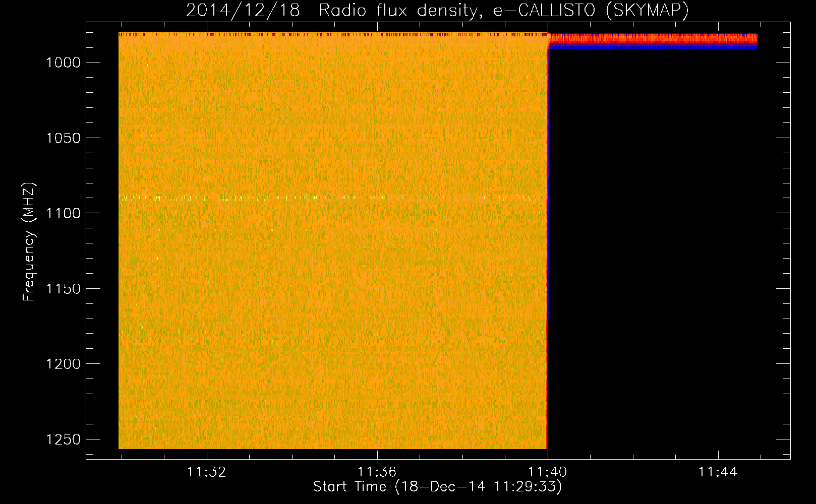
Task: Click the 11:44 time tick label
Action: (718, 472)
